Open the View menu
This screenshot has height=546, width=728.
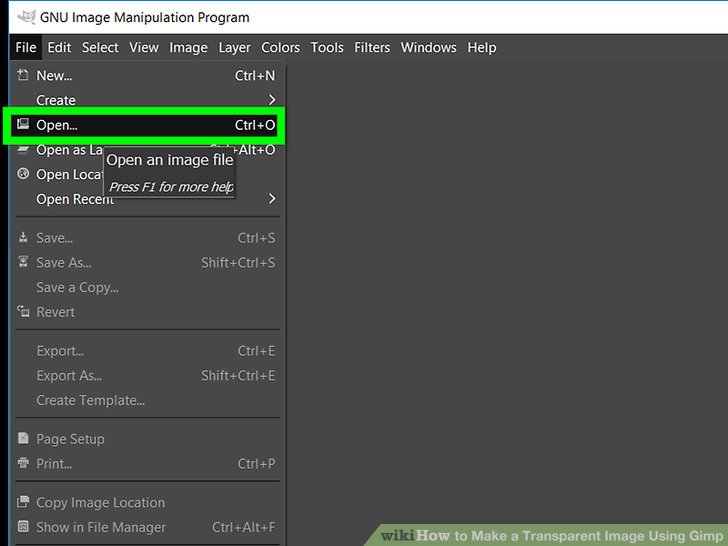pyautogui.click(x=144, y=47)
